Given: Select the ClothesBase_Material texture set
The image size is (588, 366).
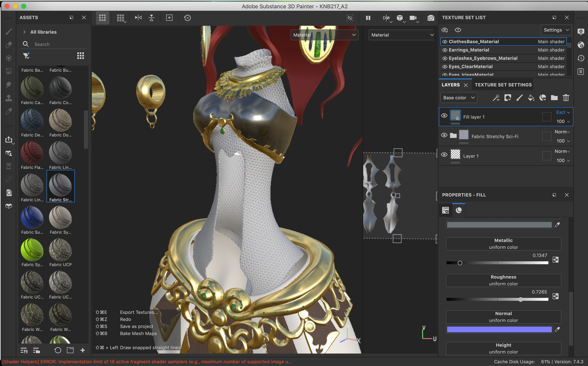Looking at the screenshot, I should tap(474, 42).
